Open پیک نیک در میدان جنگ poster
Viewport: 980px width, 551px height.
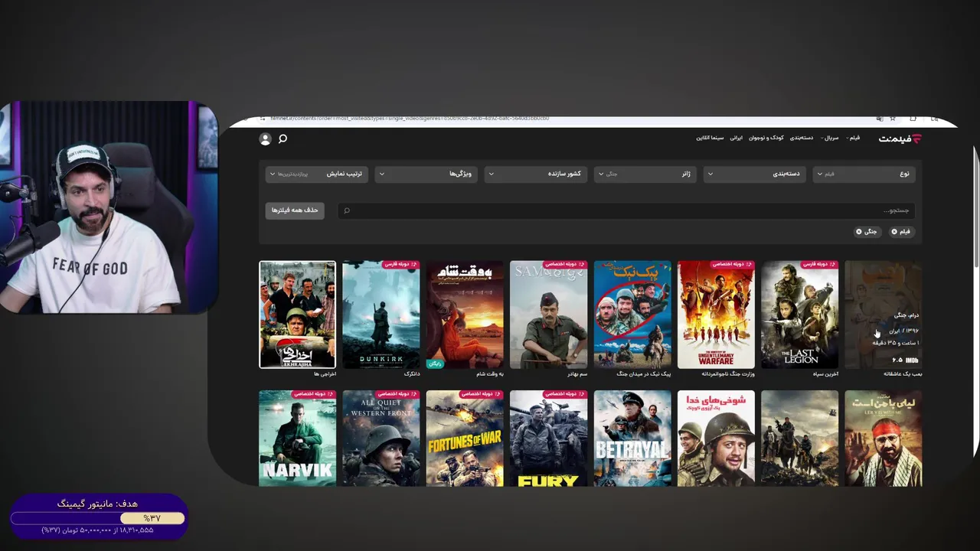tap(632, 315)
